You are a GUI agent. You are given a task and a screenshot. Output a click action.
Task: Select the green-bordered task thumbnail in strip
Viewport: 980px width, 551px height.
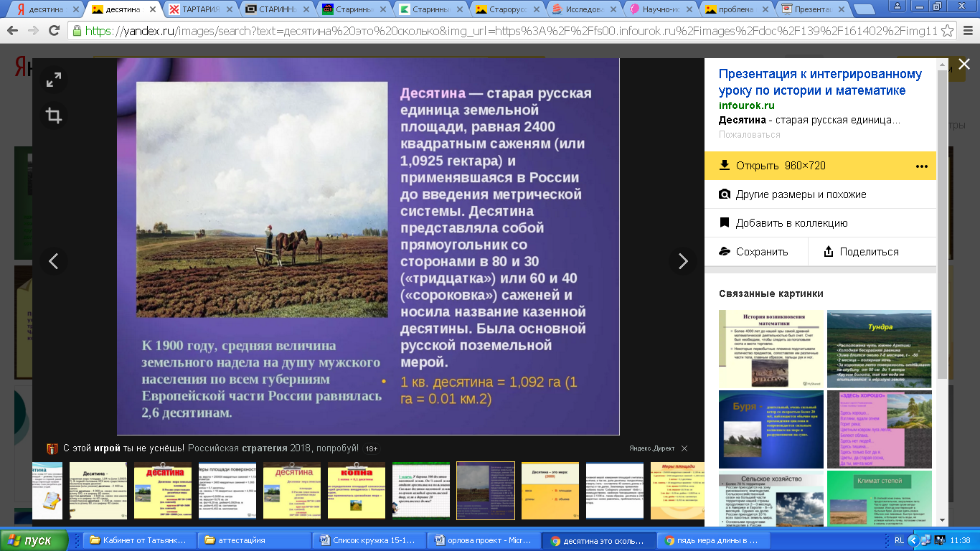421,491
